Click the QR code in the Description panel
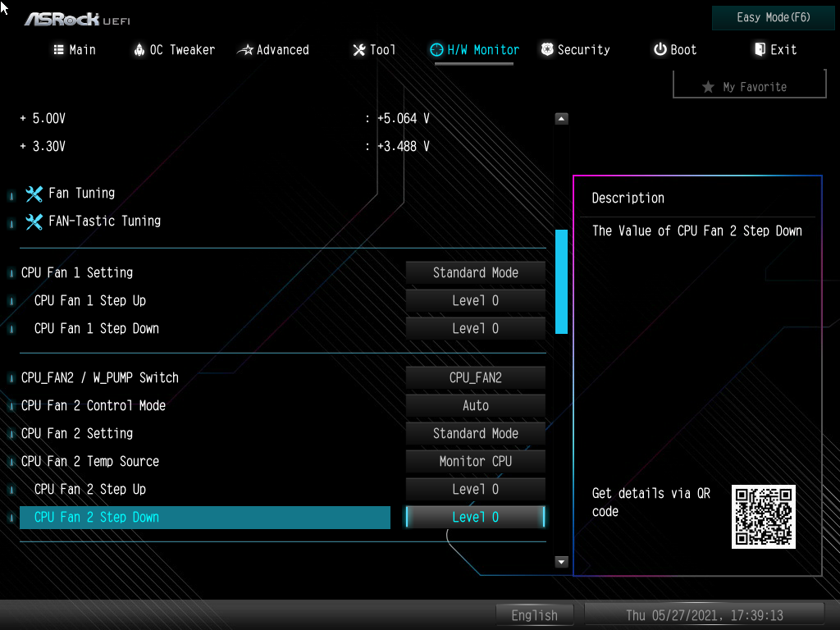The height and width of the screenshot is (630, 840). (x=763, y=517)
